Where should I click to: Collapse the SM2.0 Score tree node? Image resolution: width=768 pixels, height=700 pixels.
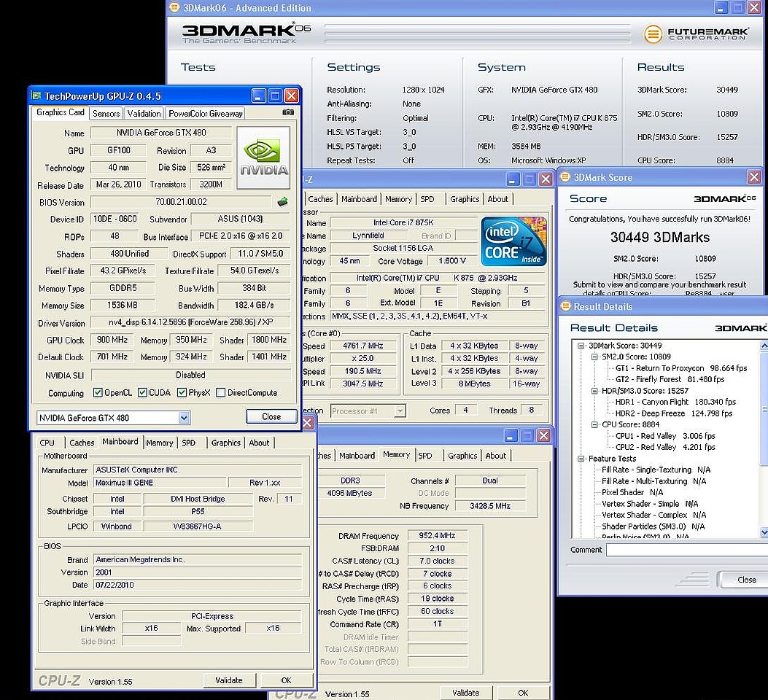click(x=593, y=357)
